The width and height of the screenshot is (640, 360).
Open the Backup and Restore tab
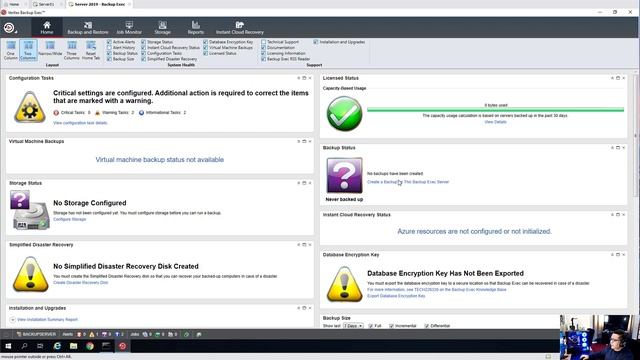(88, 28)
